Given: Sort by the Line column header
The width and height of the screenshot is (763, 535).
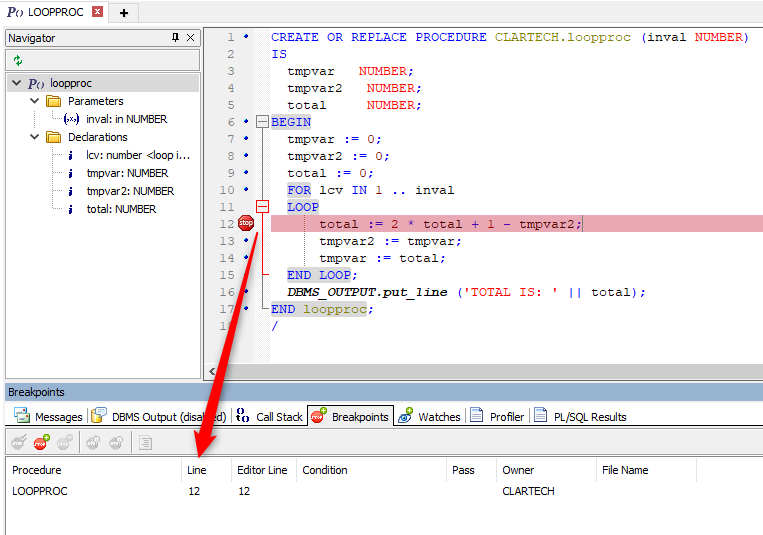Looking at the screenshot, I should [x=206, y=470].
